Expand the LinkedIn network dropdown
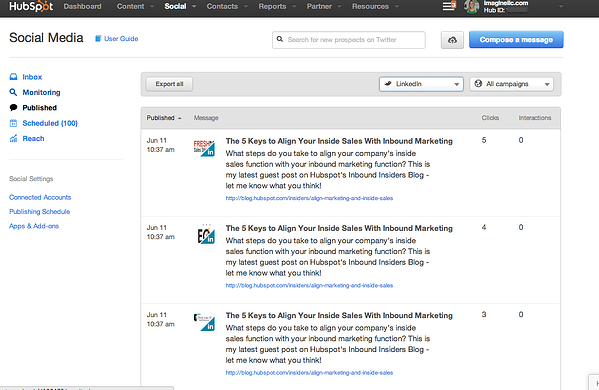The height and width of the screenshot is (390, 599). click(x=421, y=84)
